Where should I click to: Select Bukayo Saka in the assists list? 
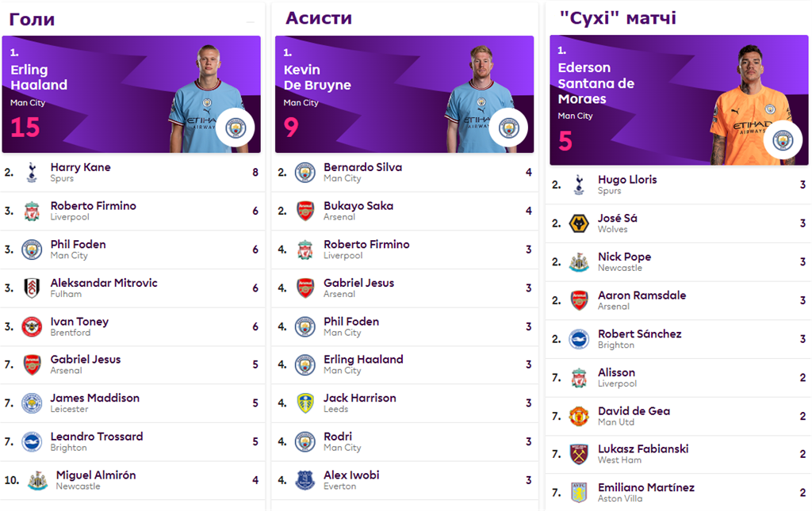tap(405, 211)
